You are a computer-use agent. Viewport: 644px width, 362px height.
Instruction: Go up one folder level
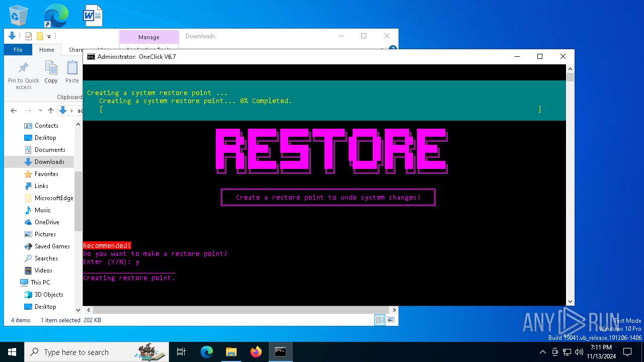pos(51,111)
